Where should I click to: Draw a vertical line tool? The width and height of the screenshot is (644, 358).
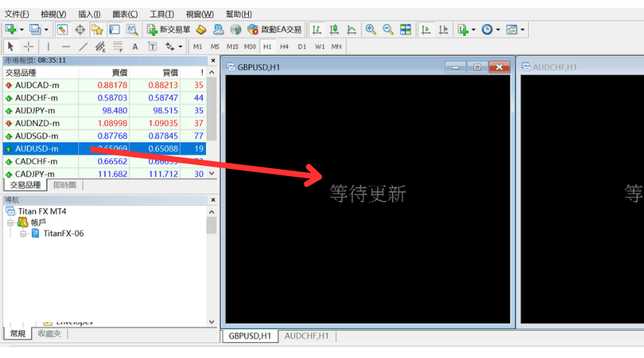pos(48,47)
